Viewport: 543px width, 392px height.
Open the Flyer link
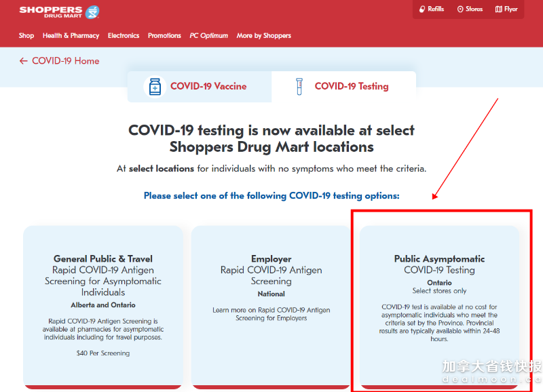point(506,9)
